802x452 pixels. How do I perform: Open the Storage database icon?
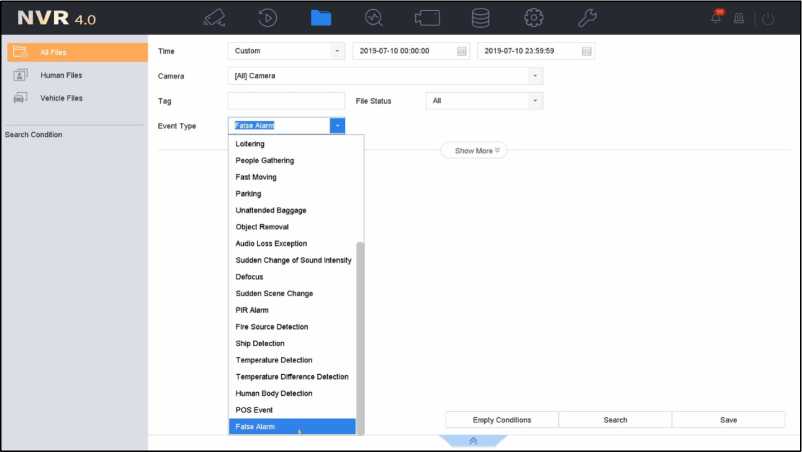[481, 18]
